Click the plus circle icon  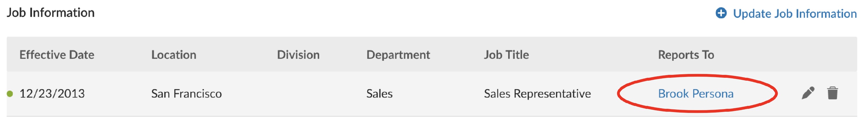click(721, 13)
